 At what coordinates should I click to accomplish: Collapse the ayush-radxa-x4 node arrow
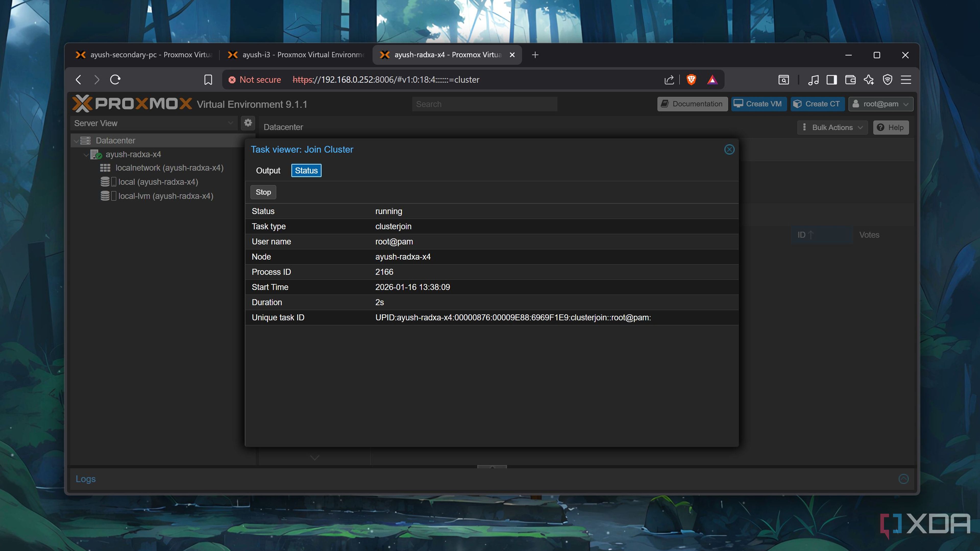pos(86,155)
